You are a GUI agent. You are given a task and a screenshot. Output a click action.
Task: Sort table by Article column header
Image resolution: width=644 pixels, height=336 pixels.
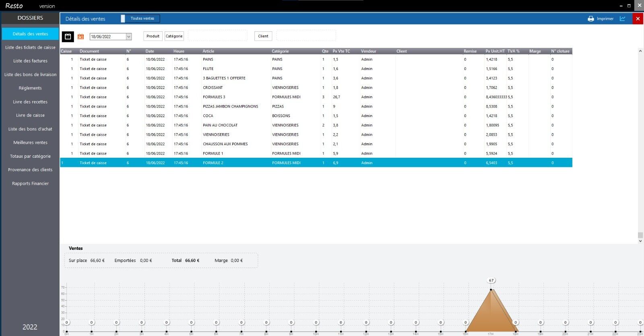pos(208,51)
